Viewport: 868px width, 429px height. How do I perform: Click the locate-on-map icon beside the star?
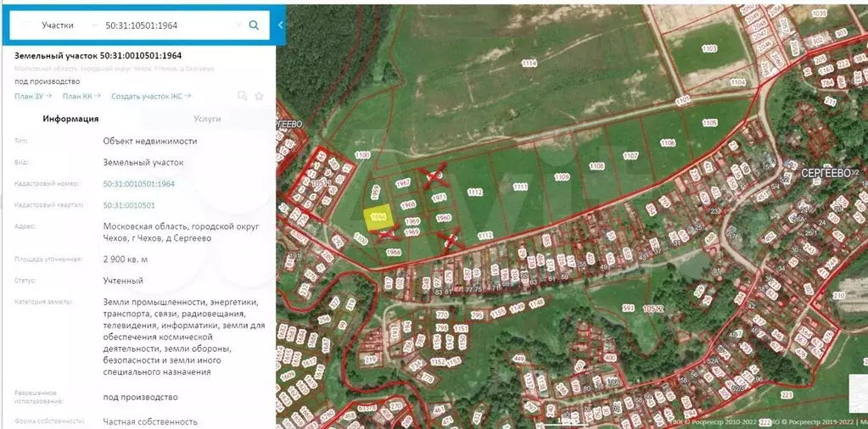point(243,96)
